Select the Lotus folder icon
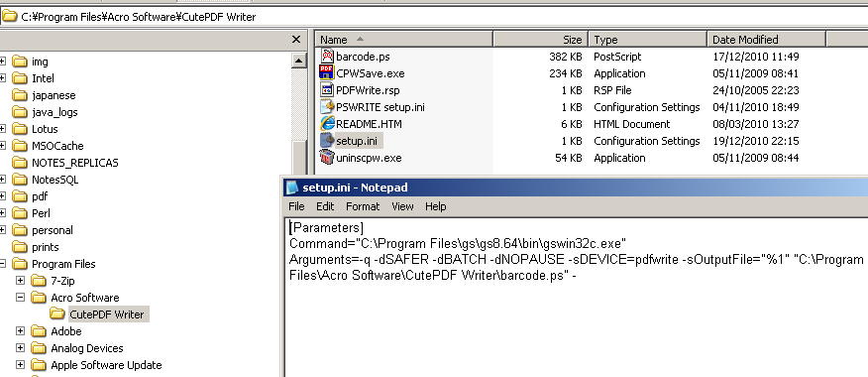Image resolution: width=868 pixels, height=377 pixels. click(20, 129)
